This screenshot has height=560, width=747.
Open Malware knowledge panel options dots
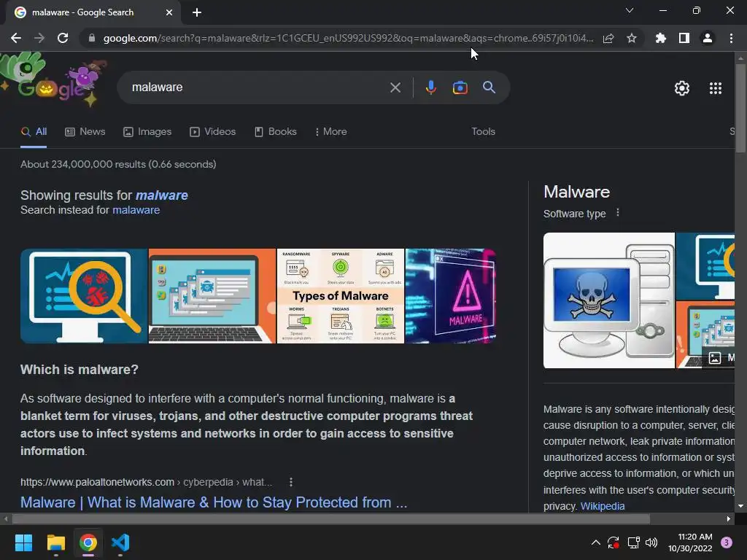tap(617, 213)
